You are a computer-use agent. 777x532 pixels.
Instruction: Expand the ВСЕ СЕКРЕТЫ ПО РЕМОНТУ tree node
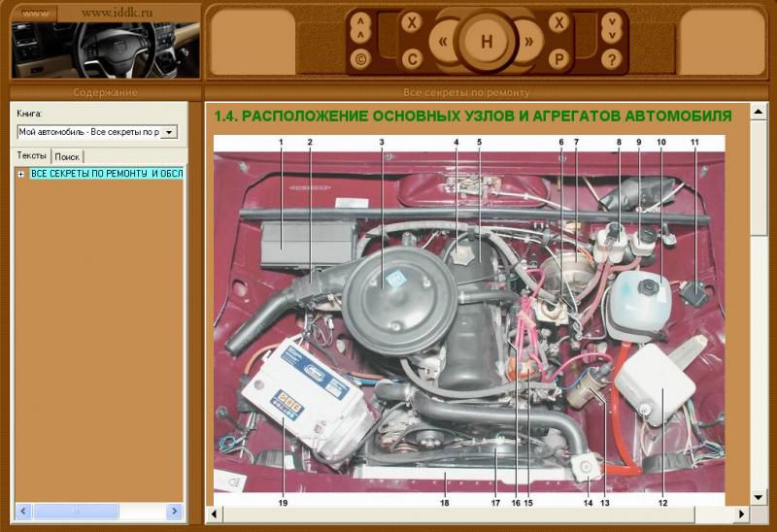click(21, 174)
